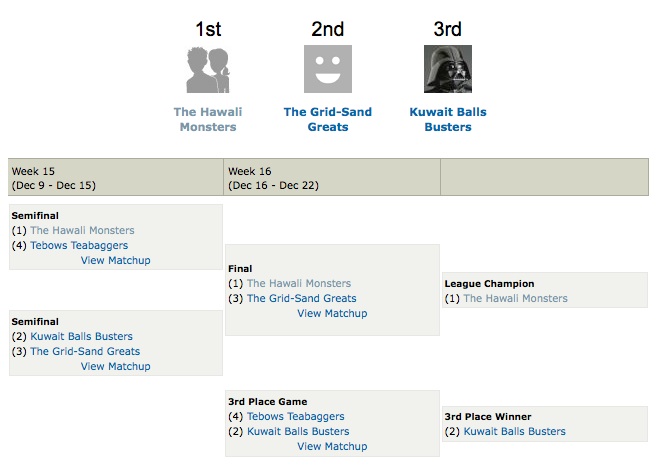Open Kuwait Balls Busters in 3rd Place Game
This screenshot has width=662, height=475.
pyautogui.click(x=298, y=431)
